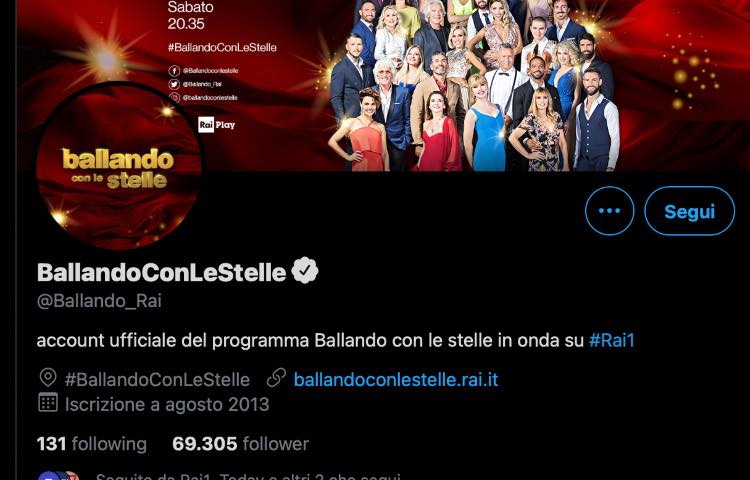750x480 pixels.
Task: Click the Segui follow button
Action: (x=689, y=211)
